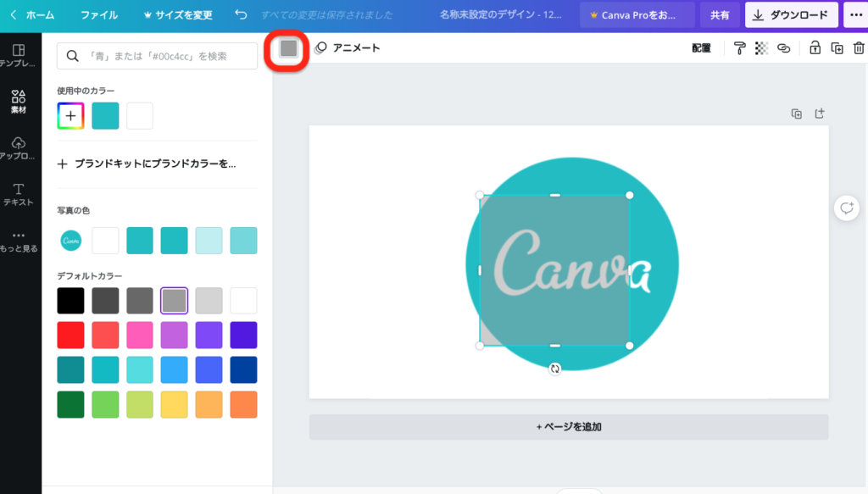Viewport: 868px width, 494px height.
Task: Select the white swatch under 使用中のカラー
Action: [x=140, y=115]
